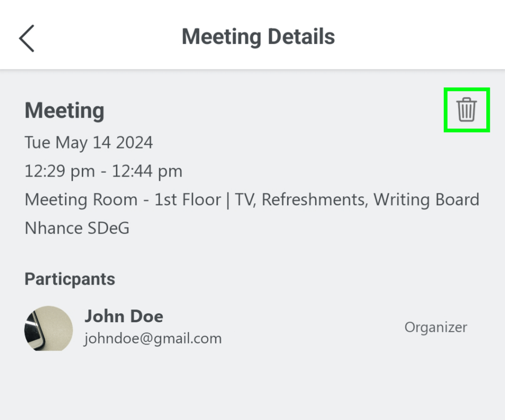Click header blank space right of the title
This screenshot has width=505, height=420.
tap(419, 37)
